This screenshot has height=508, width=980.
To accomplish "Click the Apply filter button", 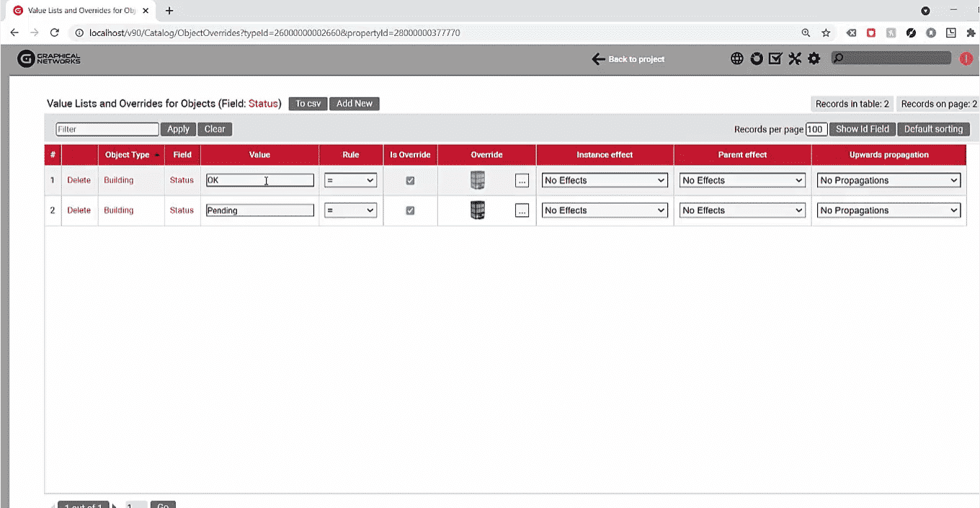I will coord(178,129).
